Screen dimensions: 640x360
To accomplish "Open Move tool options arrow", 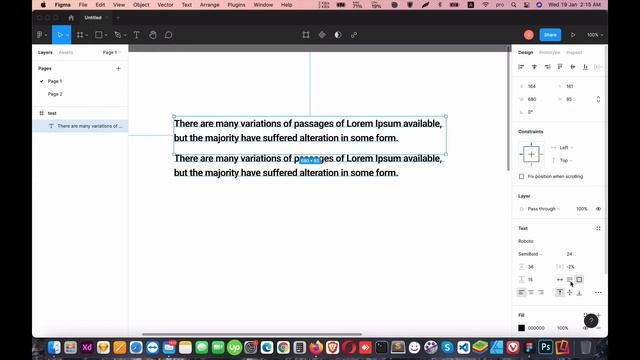I will 67,36.
